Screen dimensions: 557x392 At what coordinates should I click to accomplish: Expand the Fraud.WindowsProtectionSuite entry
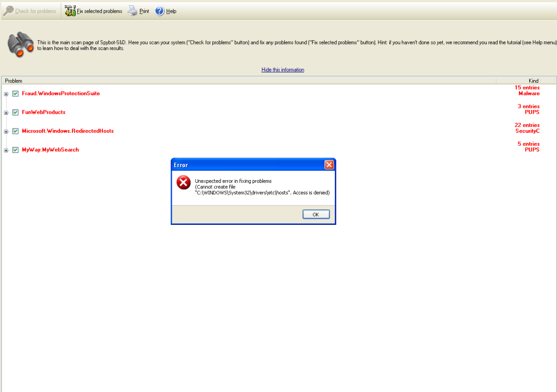[6, 94]
